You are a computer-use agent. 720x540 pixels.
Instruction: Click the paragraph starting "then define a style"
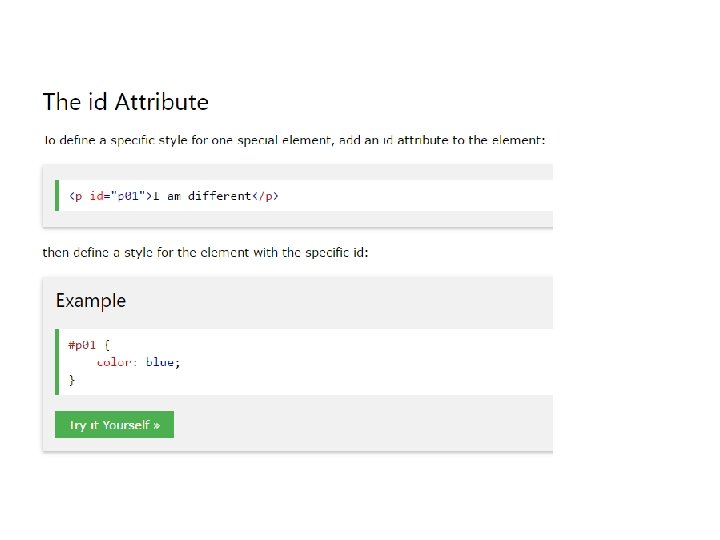coord(205,252)
